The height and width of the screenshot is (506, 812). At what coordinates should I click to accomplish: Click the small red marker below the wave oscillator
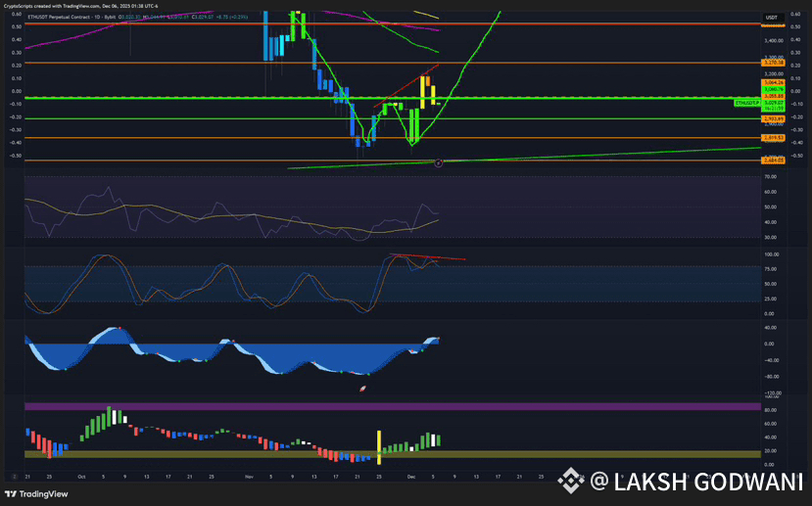(x=363, y=388)
